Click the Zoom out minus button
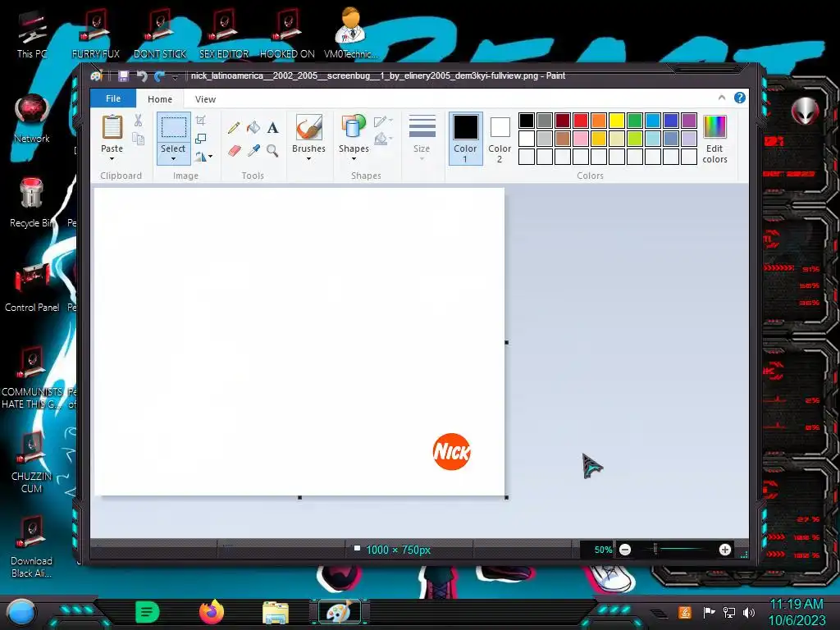Image resolution: width=840 pixels, height=630 pixels. click(x=624, y=550)
